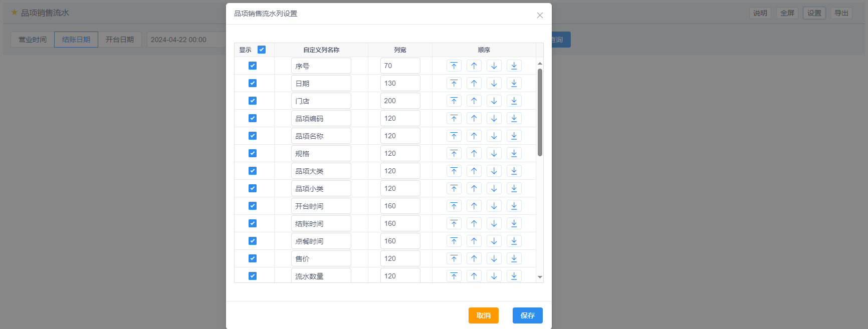Move the 流水数量 row up one
The height and width of the screenshot is (329, 868).
474,276
